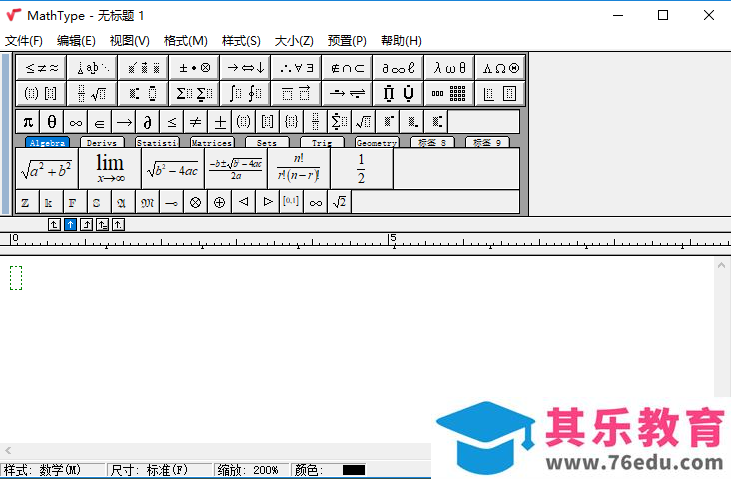Select the highlighted blue tab-stop alignment button

tap(70, 225)
